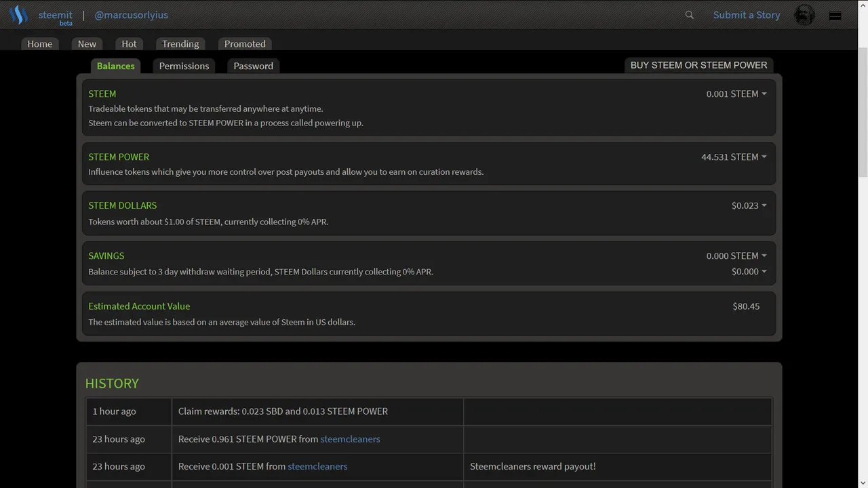The height and width of the screenshot is (488, 868).
Task: Go to the Home tab
Action: coord(39,43)
